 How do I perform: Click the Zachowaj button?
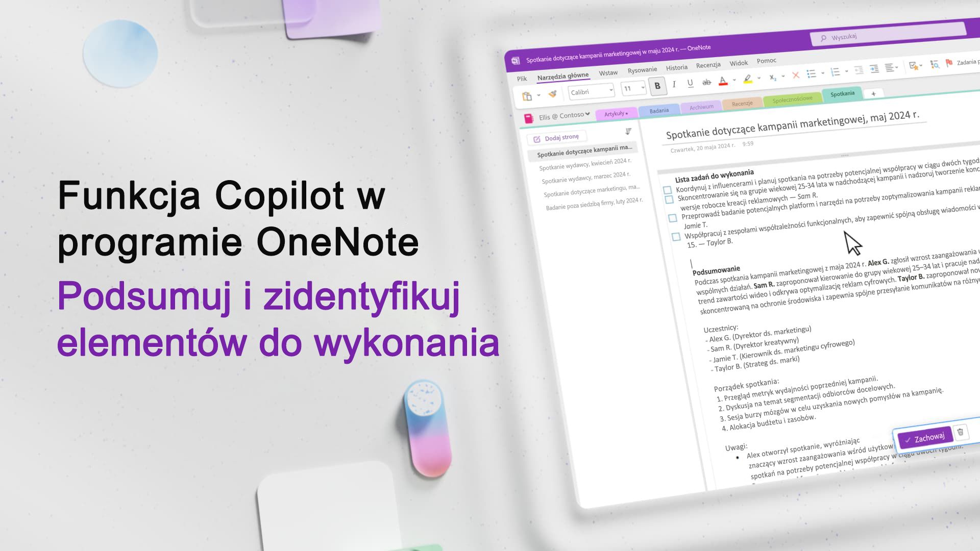click(x=925, y=436)
